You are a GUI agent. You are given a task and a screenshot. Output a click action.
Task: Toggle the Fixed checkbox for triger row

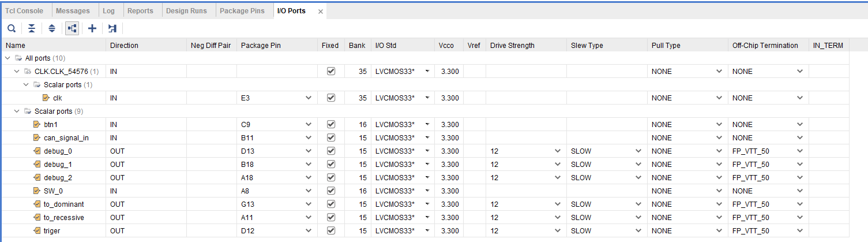click(331, 230)
